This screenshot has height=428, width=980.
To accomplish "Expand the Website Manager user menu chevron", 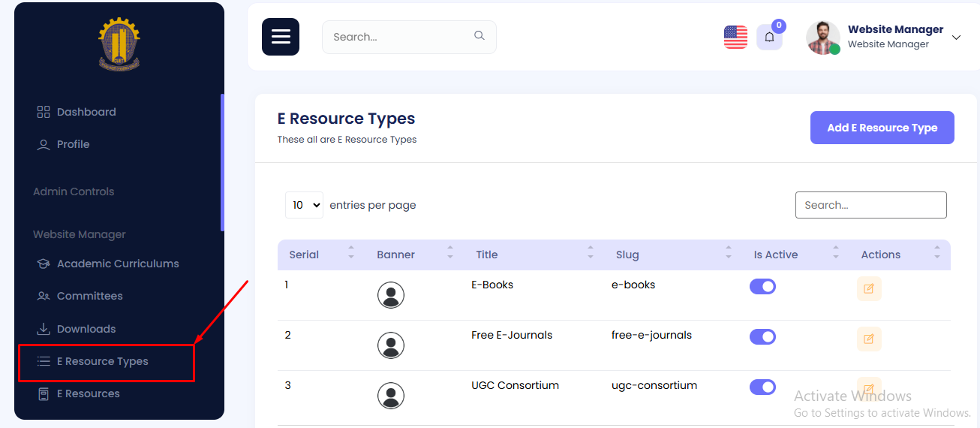I will click(x=956, y=38).
